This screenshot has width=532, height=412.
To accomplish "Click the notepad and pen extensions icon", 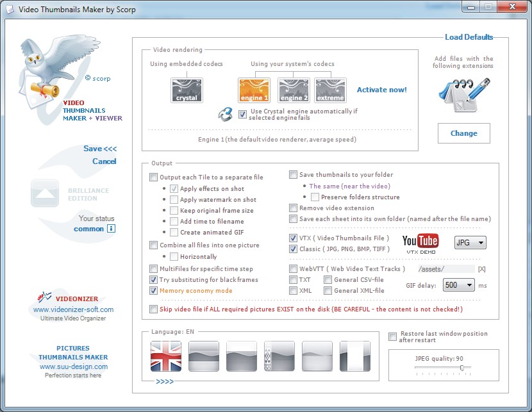I will (464, 95).
